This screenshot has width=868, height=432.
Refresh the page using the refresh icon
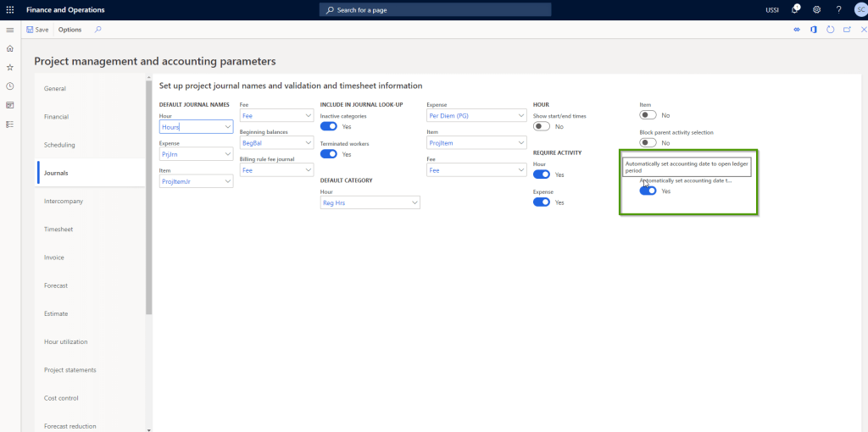click(x=830, y=30)
